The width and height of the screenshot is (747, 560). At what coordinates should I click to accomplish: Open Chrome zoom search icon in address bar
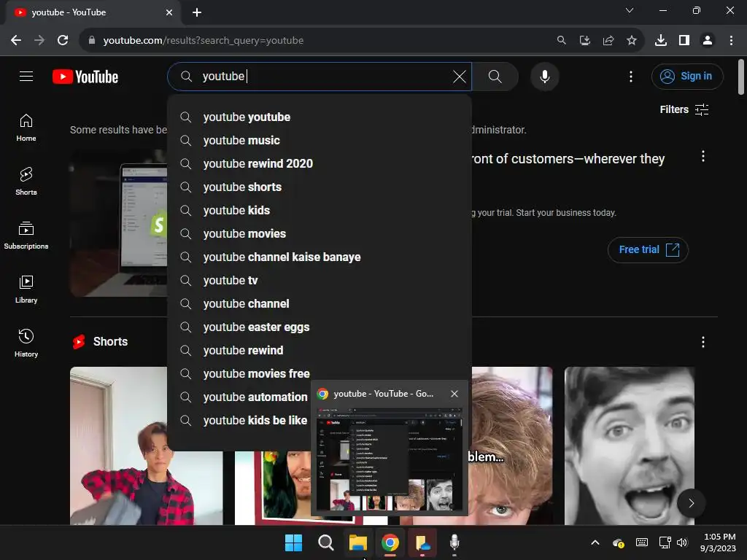pyautogui.click(x=561, y=41)
